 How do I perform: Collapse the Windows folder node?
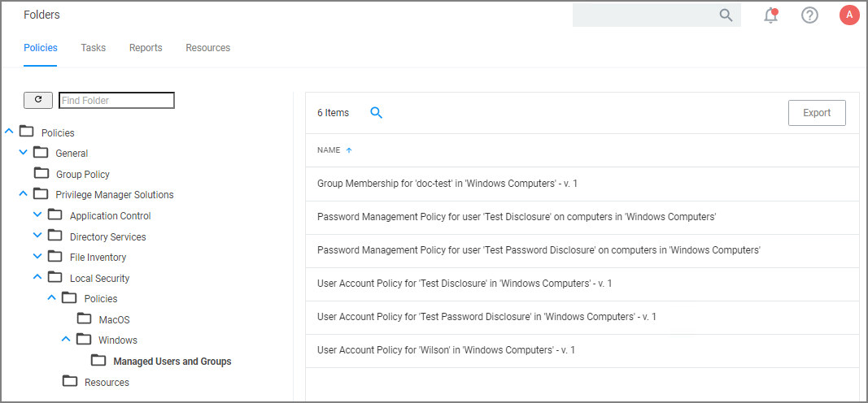[66, 340]
